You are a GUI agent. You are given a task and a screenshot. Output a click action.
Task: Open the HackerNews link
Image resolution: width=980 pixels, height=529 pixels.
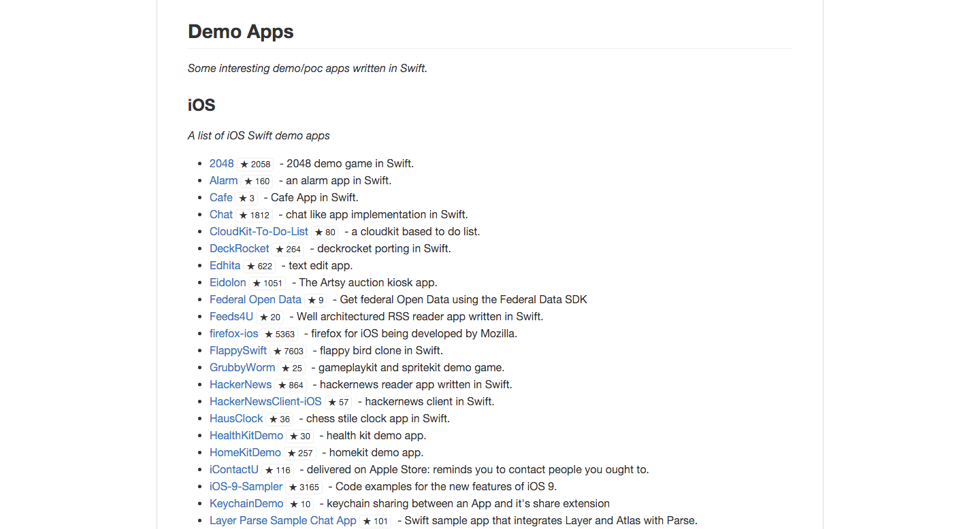point(241,384)
